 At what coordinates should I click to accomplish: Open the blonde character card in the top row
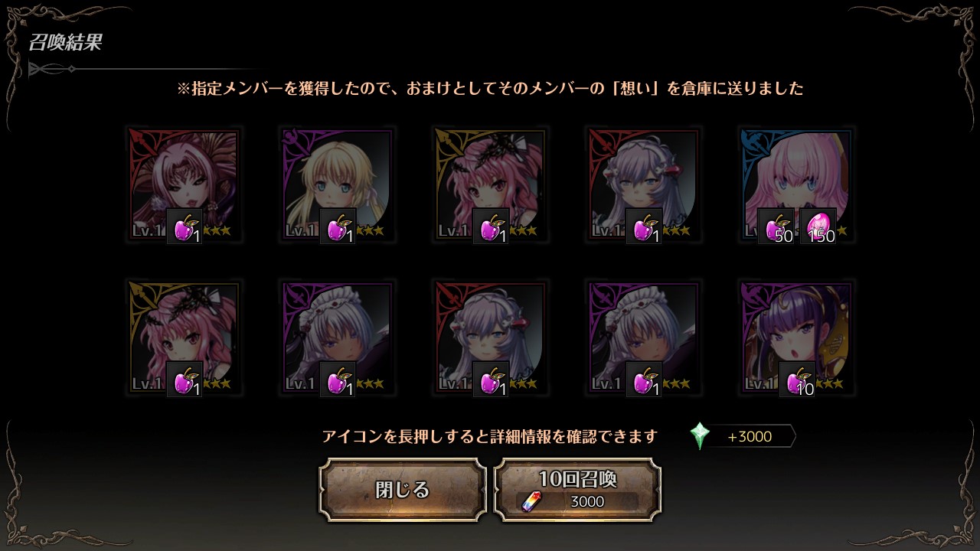[x=337, y=185]
